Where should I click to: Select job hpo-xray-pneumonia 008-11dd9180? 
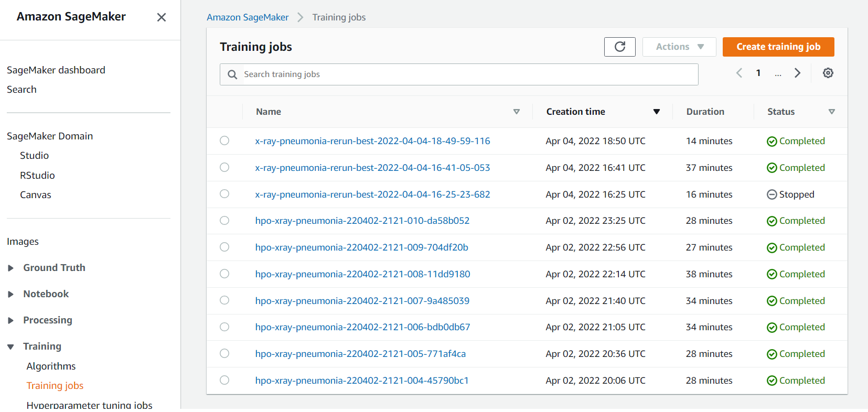coord(224,274)
